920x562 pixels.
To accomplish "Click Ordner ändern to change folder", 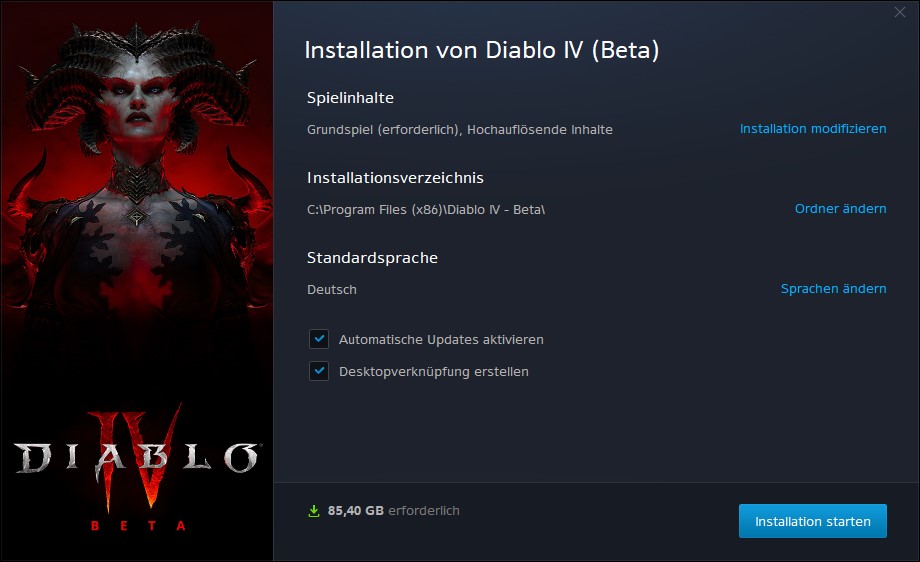I will click(x=840, y=209).
